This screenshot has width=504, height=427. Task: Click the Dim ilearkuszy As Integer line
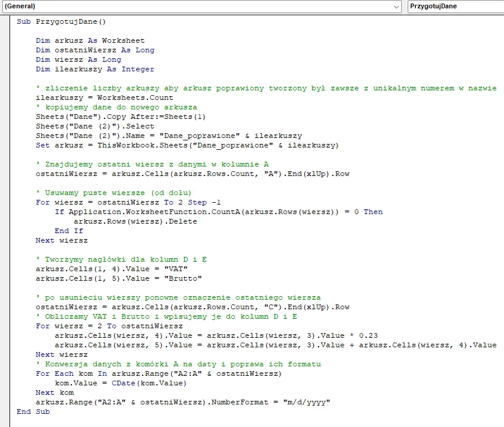click(x=94, y=69)
